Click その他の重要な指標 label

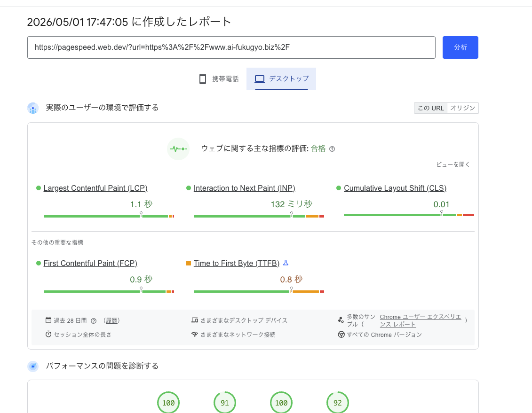pyautogui.click(x=57, y=242)
